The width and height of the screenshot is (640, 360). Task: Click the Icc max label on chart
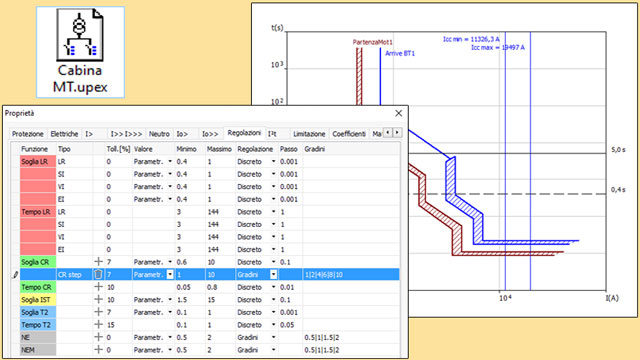pyautogui.click(x=498, y=48)
